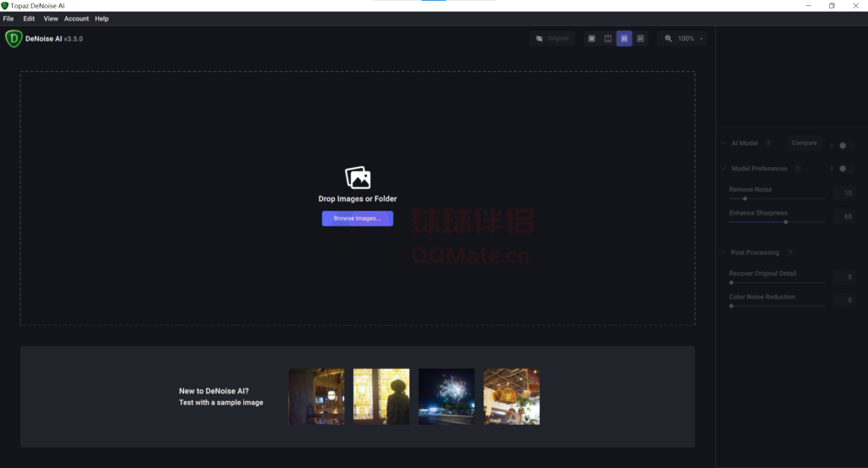Collapse the AI Model section
Viewport: 868px width, 468px height.
(x=723, y=143)
